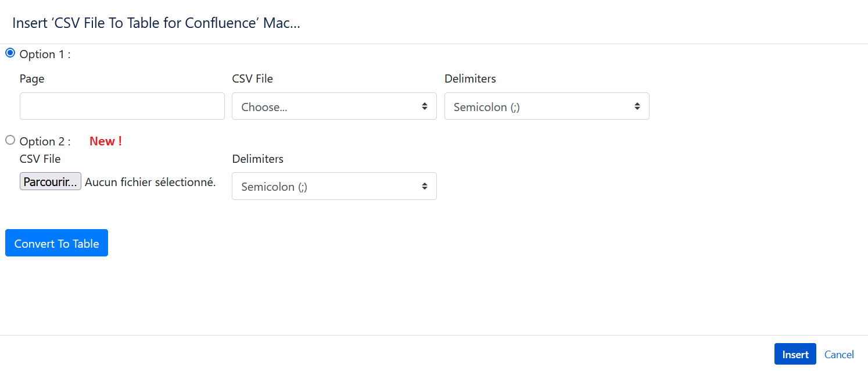Click the 'Aucun fichier sélectionné.' text
This screenshot has height=371, width=868.
[150, 182]
